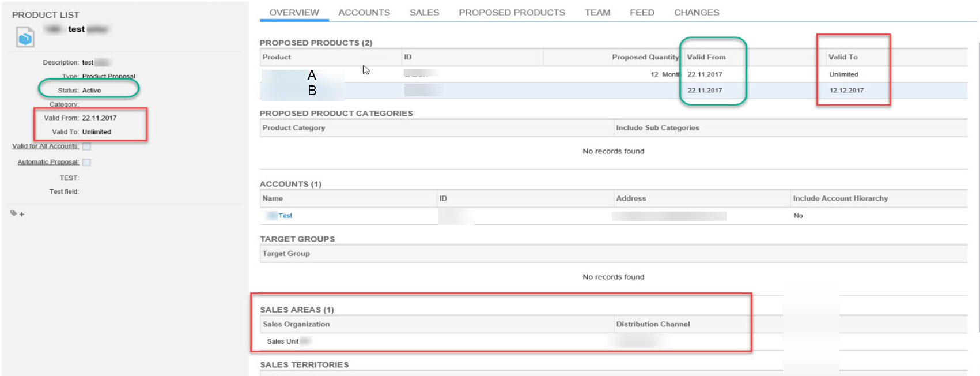
Task: Toggle Valid for All Accounts checkbox
Action: tap(86, 146)
